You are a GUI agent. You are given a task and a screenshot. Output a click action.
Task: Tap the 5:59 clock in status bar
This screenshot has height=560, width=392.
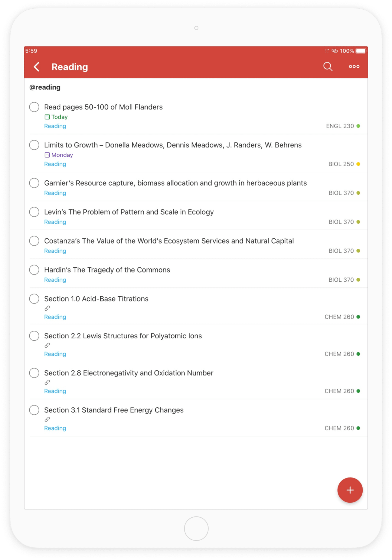(31, 51)
